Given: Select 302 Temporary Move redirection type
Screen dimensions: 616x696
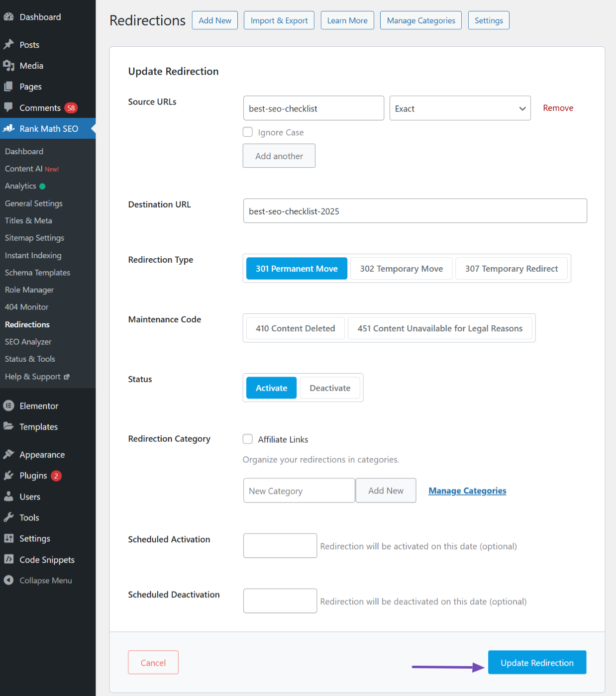Looking at the screenshot, I should pos(401,269).
